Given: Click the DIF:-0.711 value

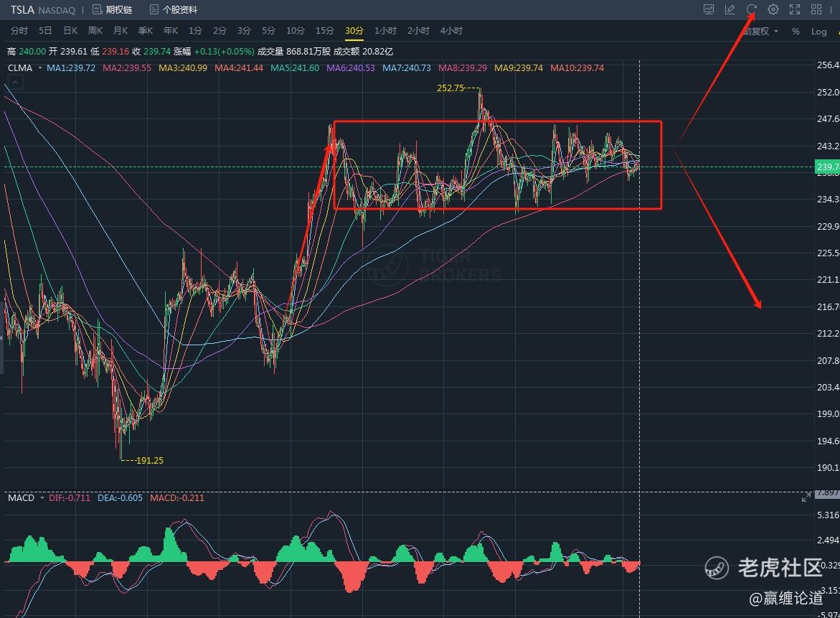Looking at the screenshot, I should click(70, 498).
